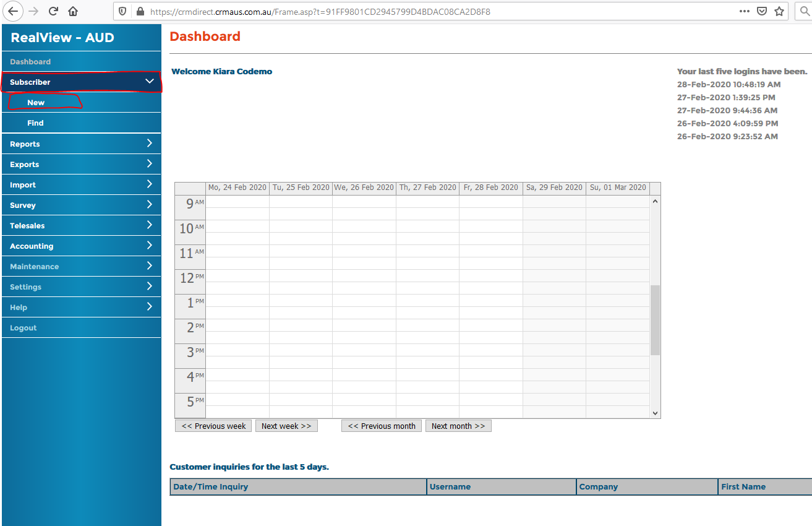The image size is (812, 526).
Task: Click the Fr, 28 Feb 2020 column header
Action: [x=491, y=188]
